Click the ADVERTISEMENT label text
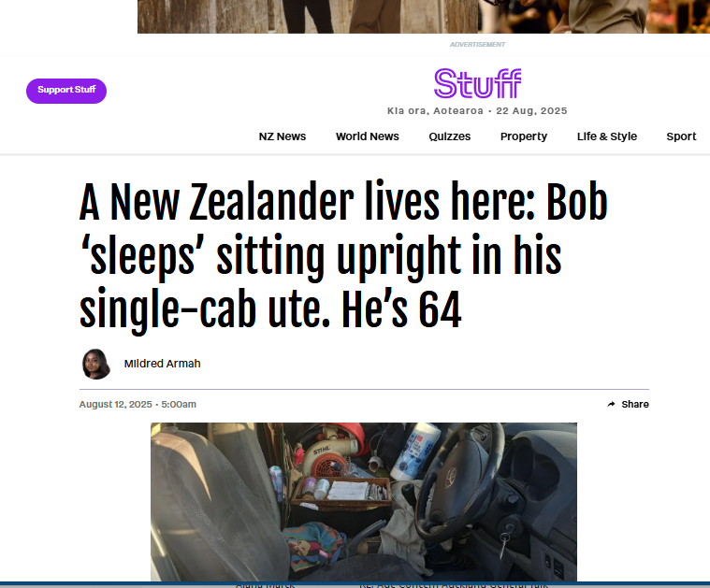Viewport: 710px width, 588px height. [477, 44]
